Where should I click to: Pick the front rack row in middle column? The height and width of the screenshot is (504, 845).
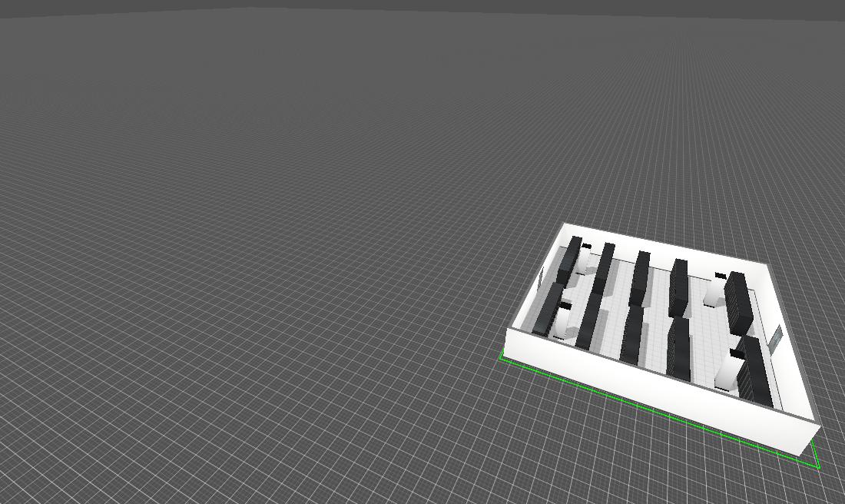click(x=631, y=335)
